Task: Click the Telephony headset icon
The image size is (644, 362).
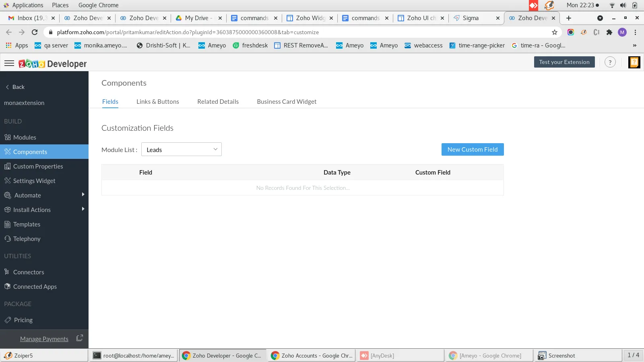Action: click(8, 239)
